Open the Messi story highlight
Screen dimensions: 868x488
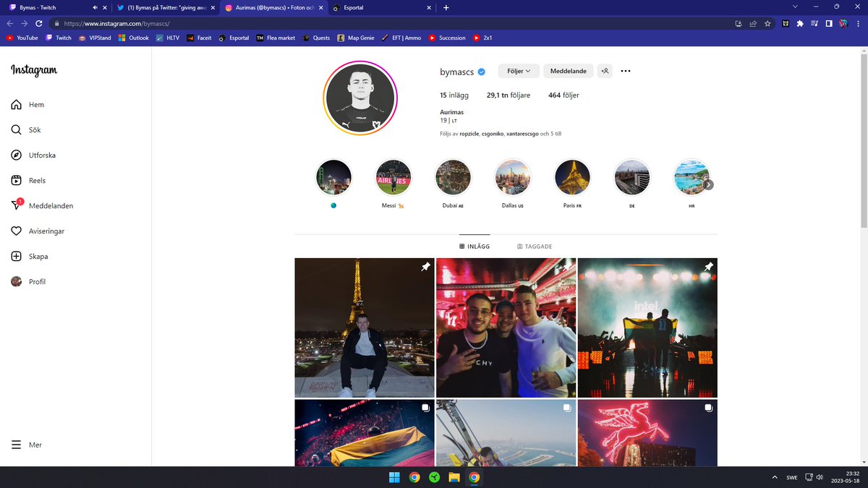tap(393, 178)
